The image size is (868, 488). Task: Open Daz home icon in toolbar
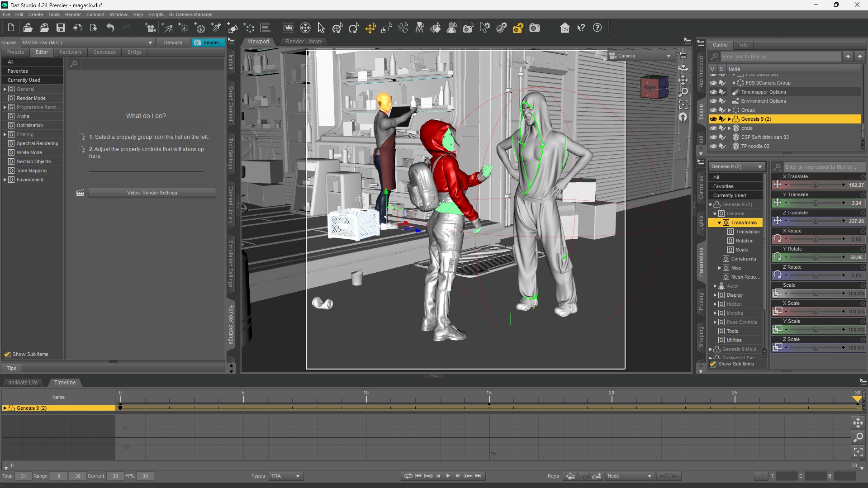point(564,28)
